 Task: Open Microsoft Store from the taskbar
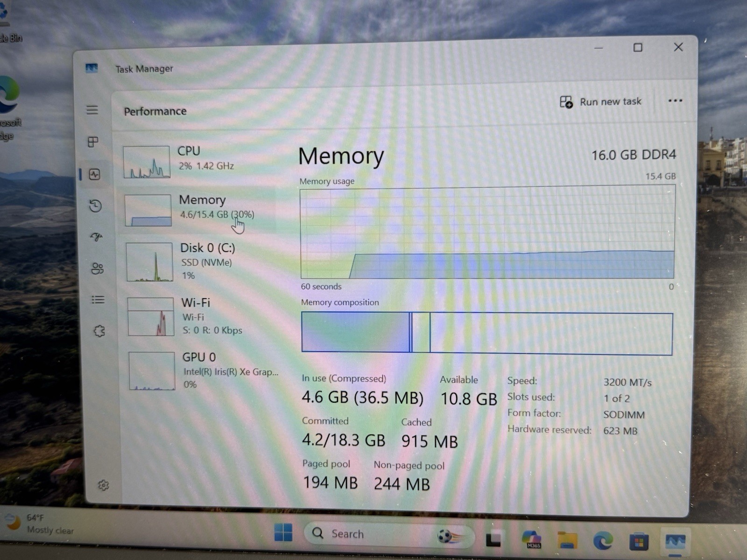pyautogui.click(x=639, y=542)
